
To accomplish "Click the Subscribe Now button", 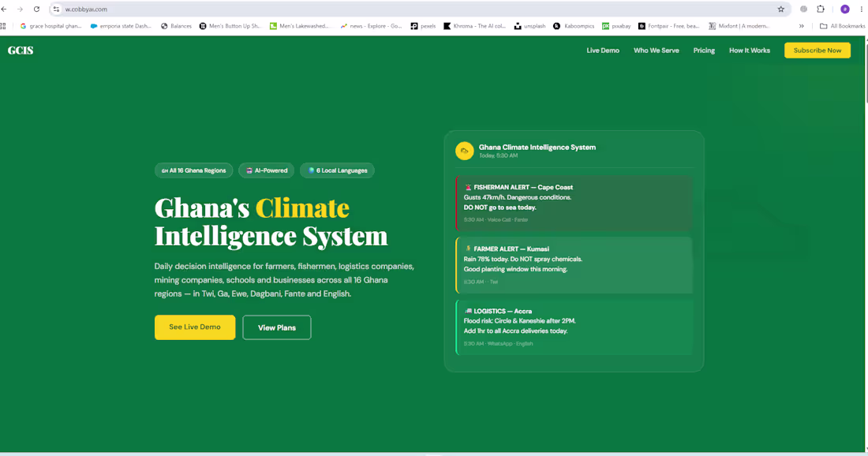I will [x=817, y=50].
